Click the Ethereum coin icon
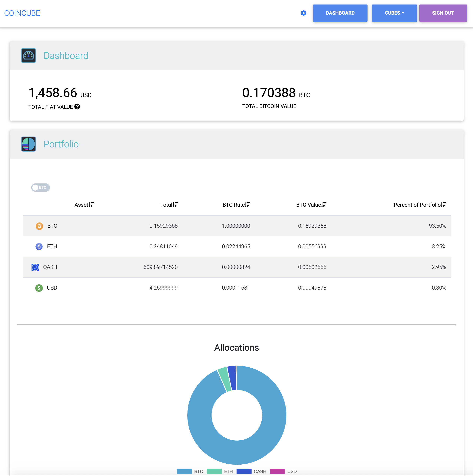 (x=39, y=246)
